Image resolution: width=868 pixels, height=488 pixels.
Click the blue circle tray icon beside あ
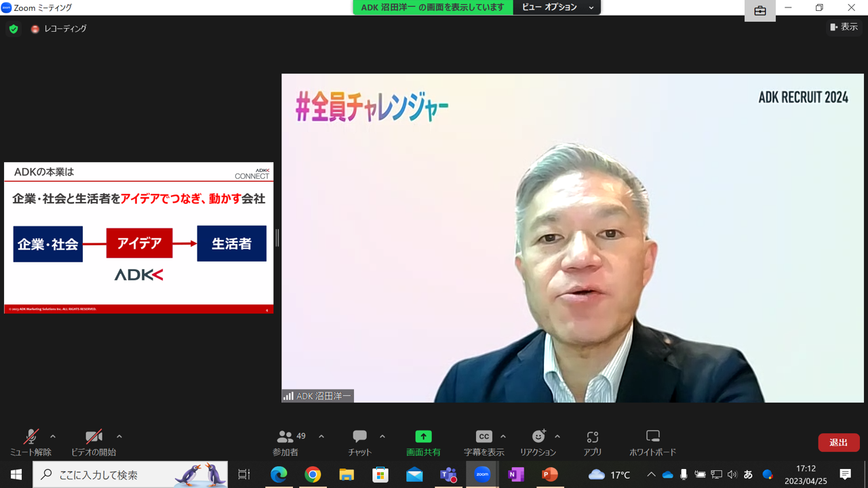click(768, 474)
